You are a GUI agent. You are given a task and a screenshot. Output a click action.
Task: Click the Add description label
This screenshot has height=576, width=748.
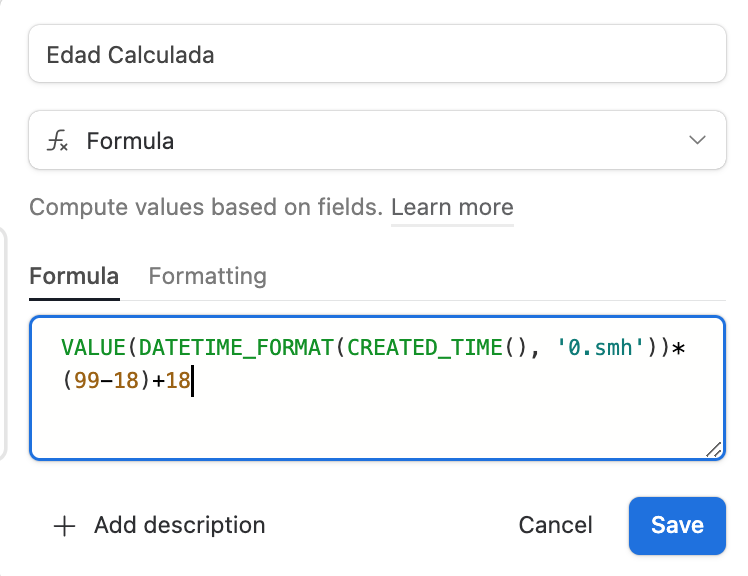click(179, 526)
